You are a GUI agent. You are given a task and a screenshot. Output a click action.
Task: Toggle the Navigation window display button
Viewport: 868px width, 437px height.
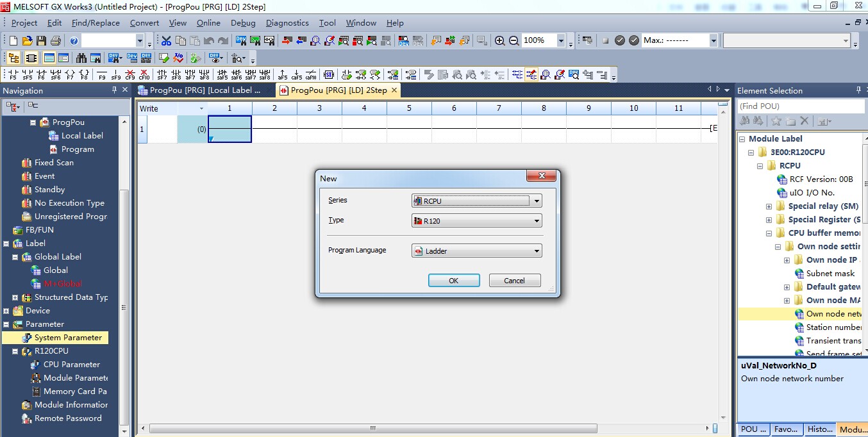pos(13,58)
